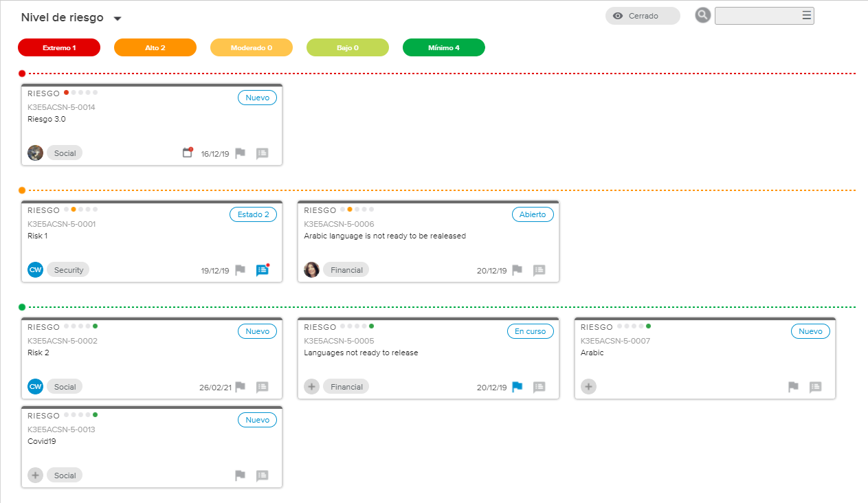
Task: Toggle the Extremo 1 risk filter
Action: [x=59, y=47]
